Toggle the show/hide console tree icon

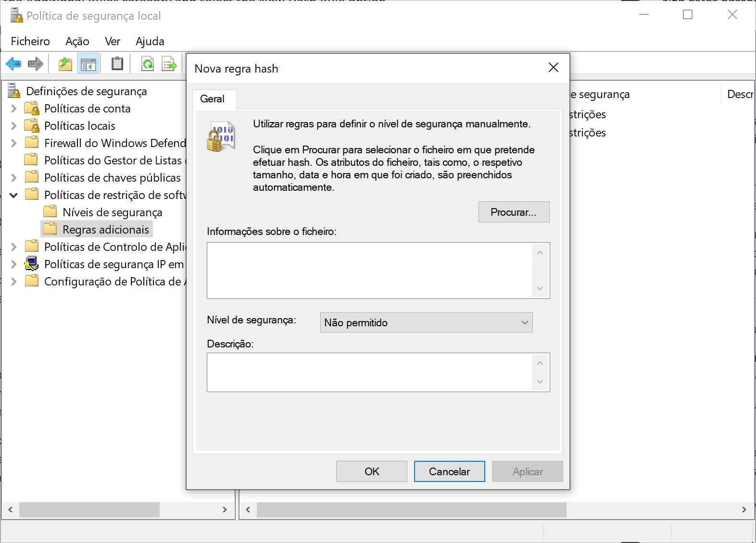pyautogui.click(x=88, y=63)
